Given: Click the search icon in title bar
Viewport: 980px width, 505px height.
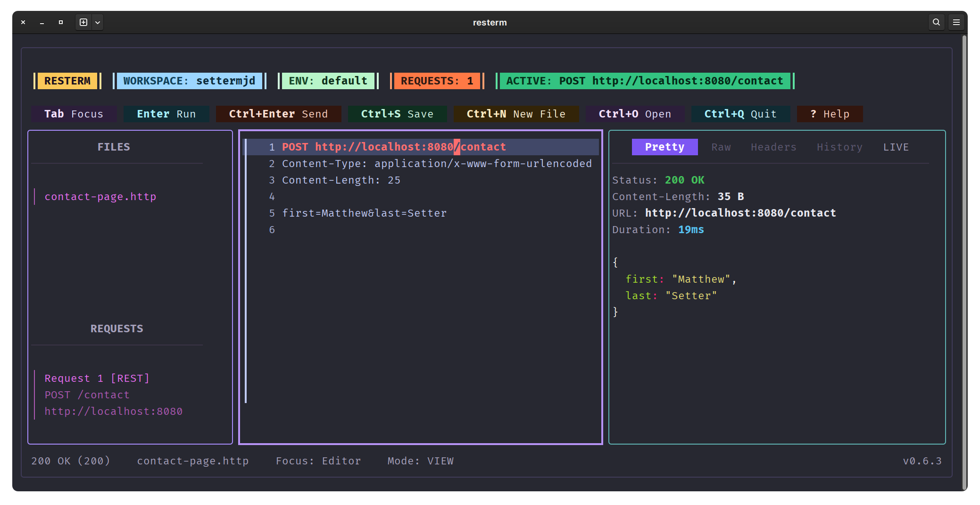Looking at the screenshot, I should [936, 22].
